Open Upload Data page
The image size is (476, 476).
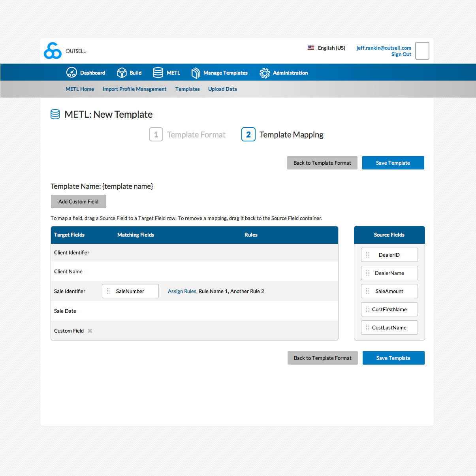[222, 89]
